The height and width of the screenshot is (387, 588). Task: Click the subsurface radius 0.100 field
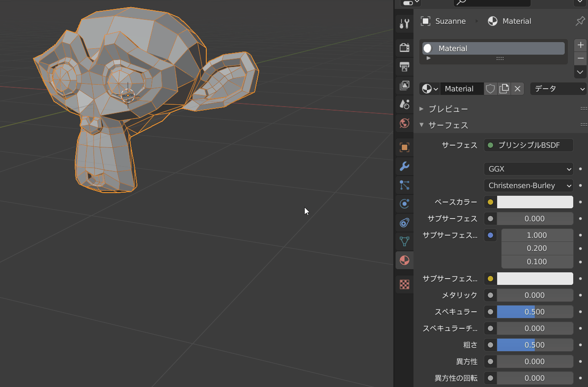tap(537, 262)
